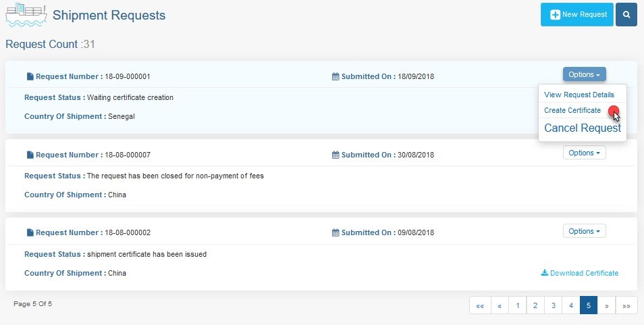Click the download icon beside Download Certificate

(545, 273)
